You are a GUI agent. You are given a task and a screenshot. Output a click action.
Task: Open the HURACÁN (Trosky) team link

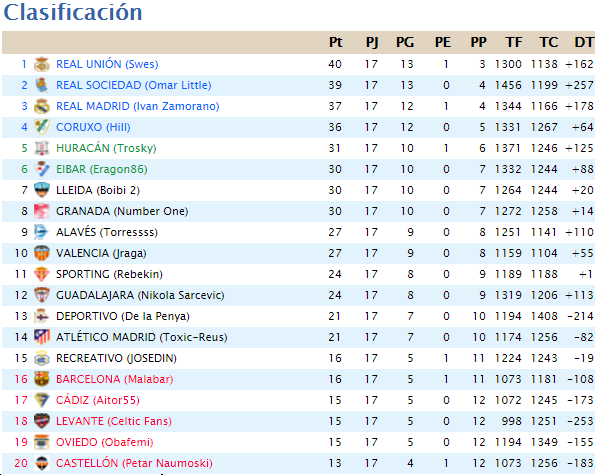[106, 148]
